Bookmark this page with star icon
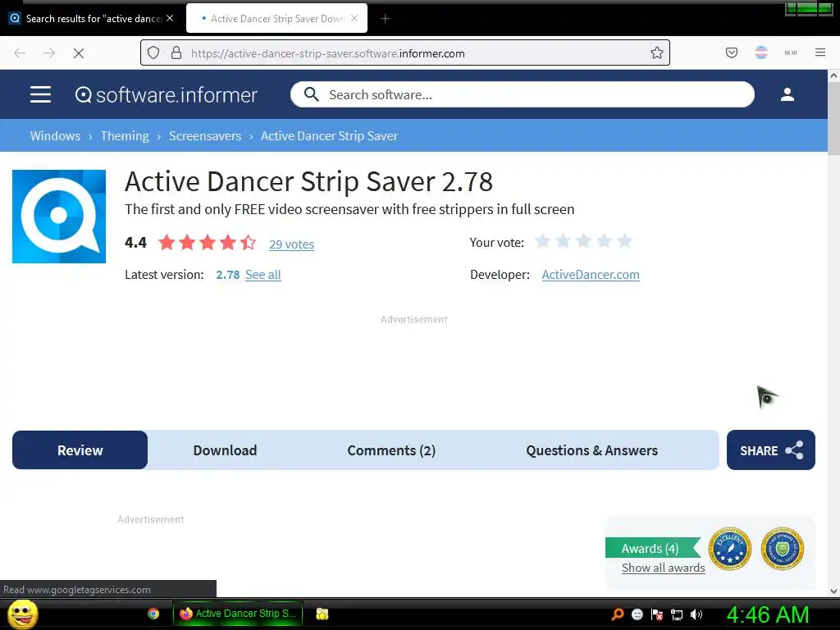The image size is (840, 630). coord(657,53)
